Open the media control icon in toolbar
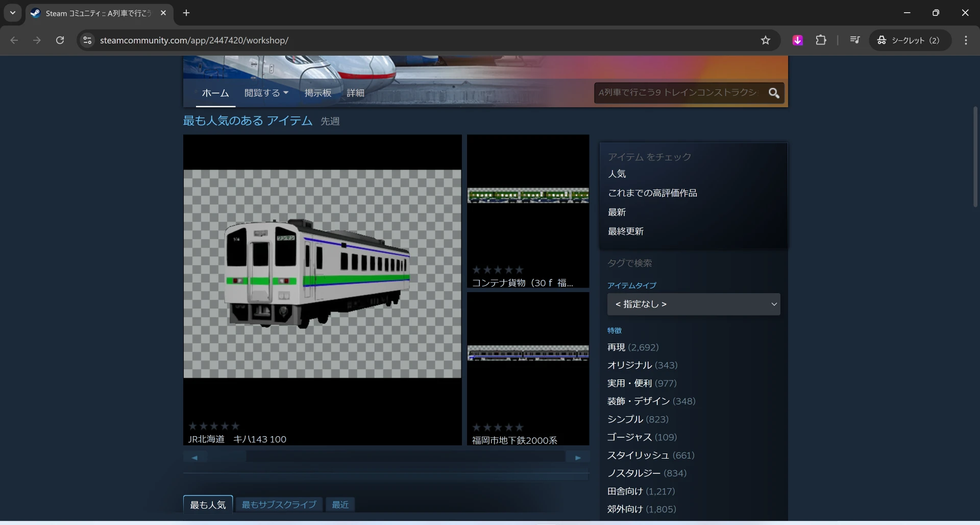This screenshot has width=980, height=525. pos(854,40)
